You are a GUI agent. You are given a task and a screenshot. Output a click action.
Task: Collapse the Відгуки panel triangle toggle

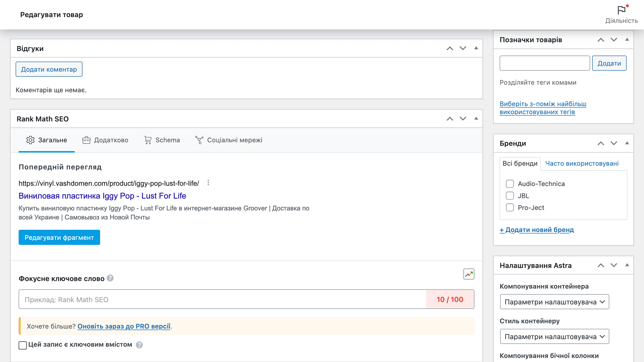pyautogui.click(x=476, y=48)
